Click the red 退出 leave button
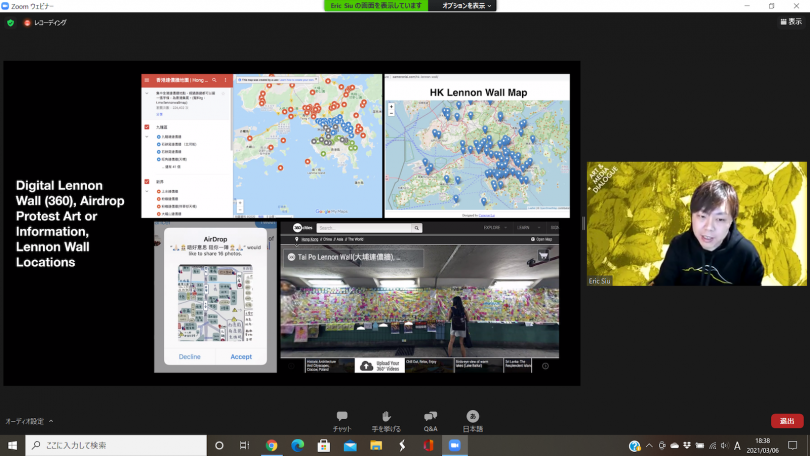Viewport: 810px width, 456px height. [787, 421]
